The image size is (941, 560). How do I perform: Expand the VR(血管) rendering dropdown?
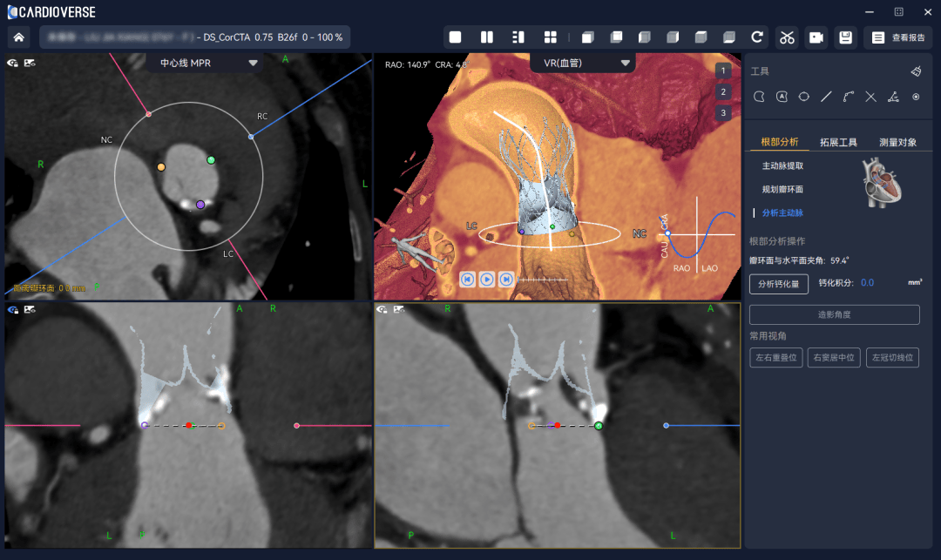pos(625,63)
